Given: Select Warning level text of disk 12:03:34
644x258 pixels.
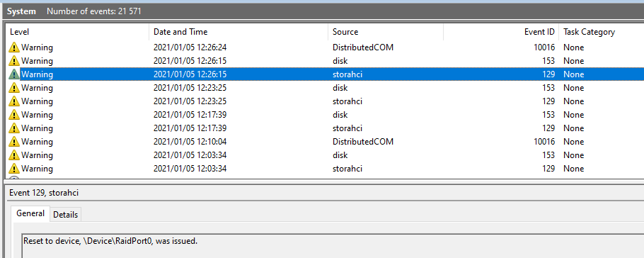Looking at the screenshot, I should 37,155.
